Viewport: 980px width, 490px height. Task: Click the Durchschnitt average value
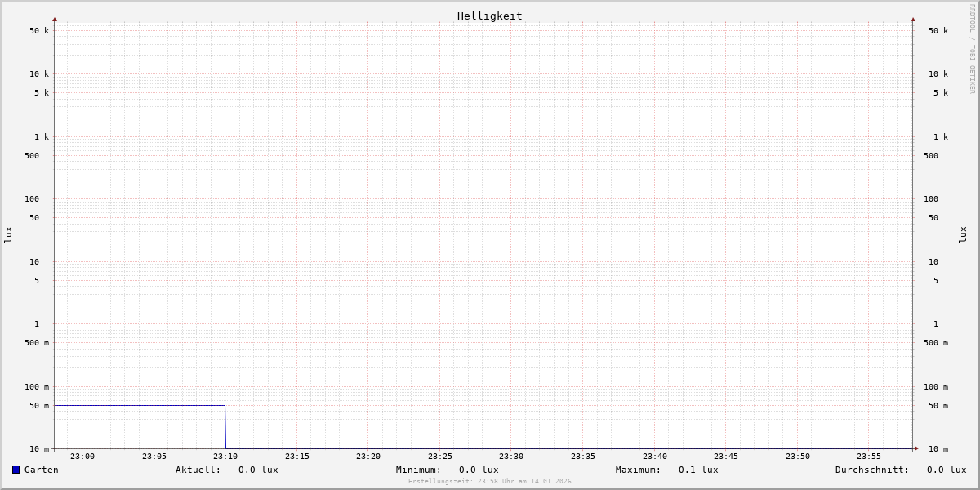946,470
